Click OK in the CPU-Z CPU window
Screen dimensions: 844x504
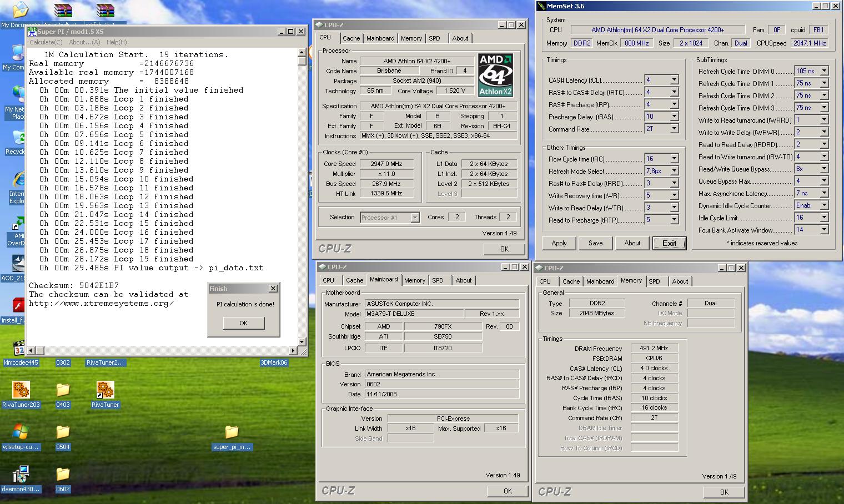coord(504,249)
